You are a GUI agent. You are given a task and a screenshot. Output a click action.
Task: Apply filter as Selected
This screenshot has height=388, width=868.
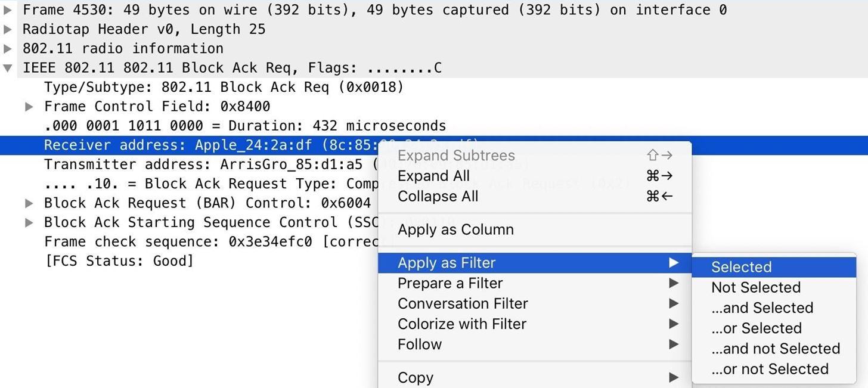coord(774,267)
